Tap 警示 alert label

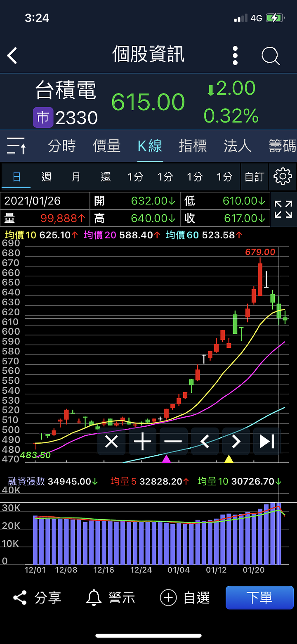pyautogui.click(x=122, y=598)
